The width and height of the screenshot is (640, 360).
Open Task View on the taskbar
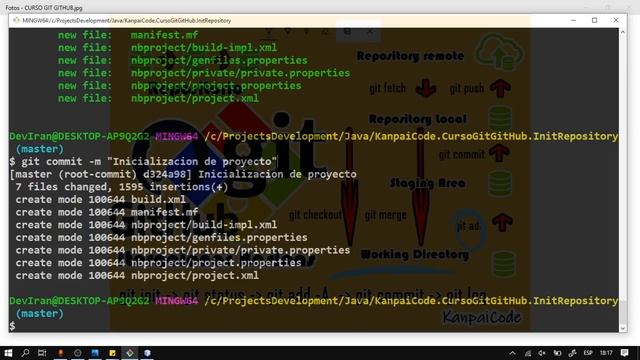(42, 353)
